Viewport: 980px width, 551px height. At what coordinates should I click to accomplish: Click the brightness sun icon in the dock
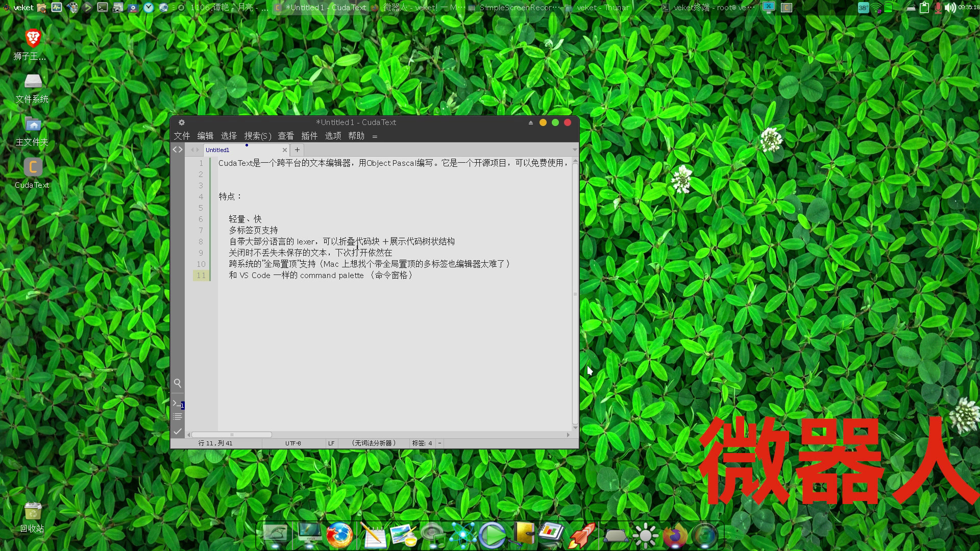pyautogui.click(x=645, y=536)
